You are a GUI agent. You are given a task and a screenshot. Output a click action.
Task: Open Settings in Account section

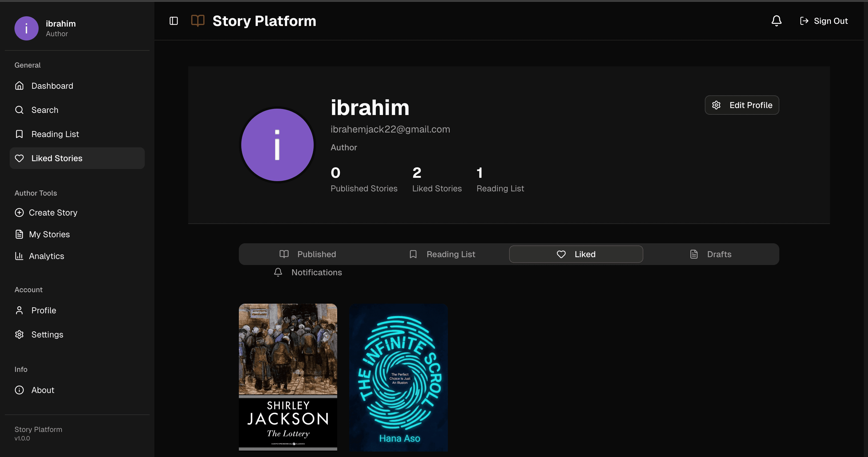tap(47, 334)
